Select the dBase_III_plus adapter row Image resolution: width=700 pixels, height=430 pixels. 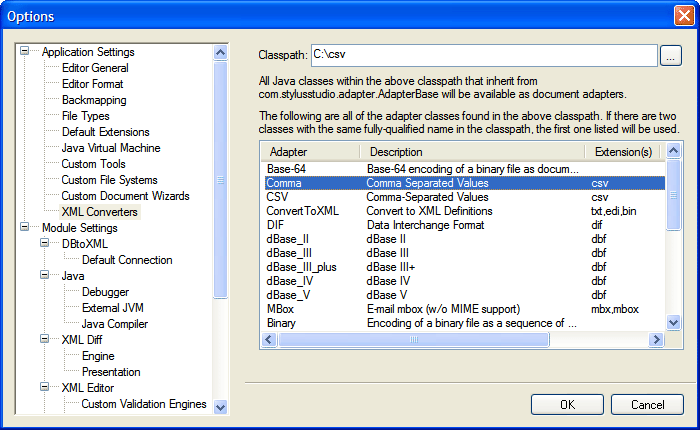pyautogui.click(x=463, y=267)
